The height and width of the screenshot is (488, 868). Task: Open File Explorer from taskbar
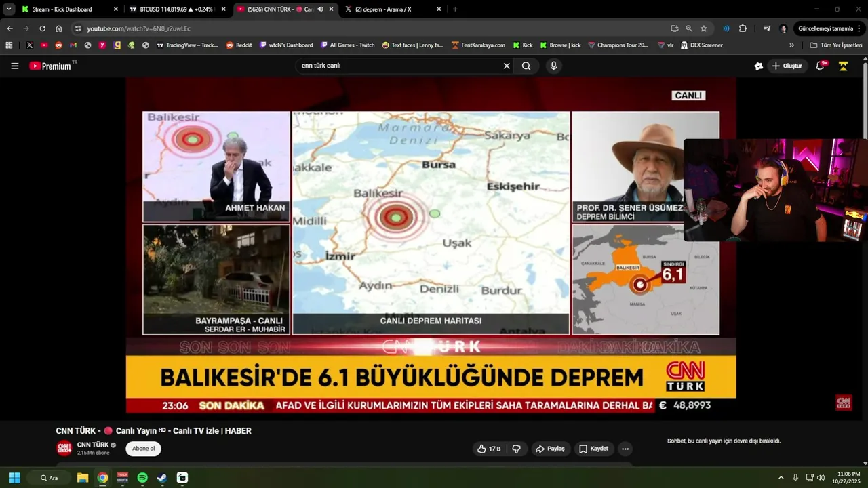pyautogui.click(x=83, y=478)
